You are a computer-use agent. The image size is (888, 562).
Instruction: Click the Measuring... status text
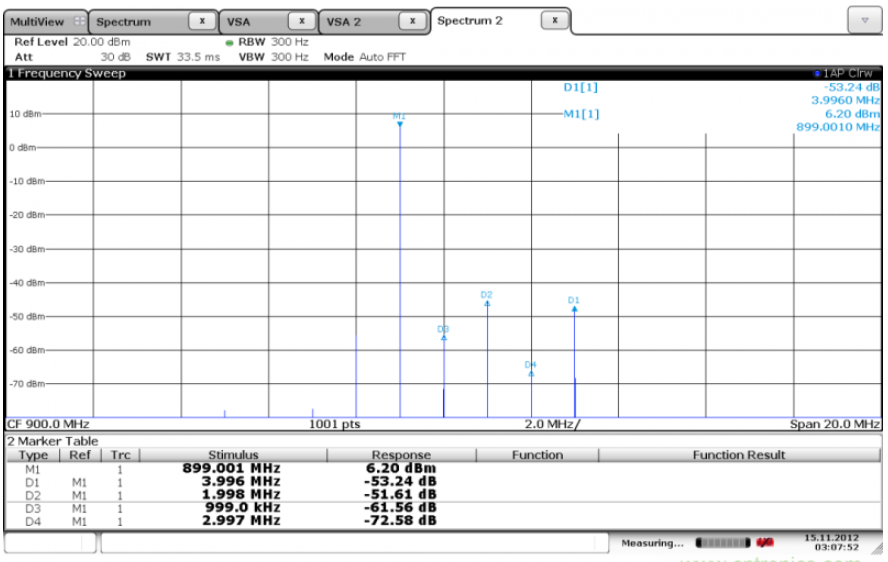click(x=652, y=543)
